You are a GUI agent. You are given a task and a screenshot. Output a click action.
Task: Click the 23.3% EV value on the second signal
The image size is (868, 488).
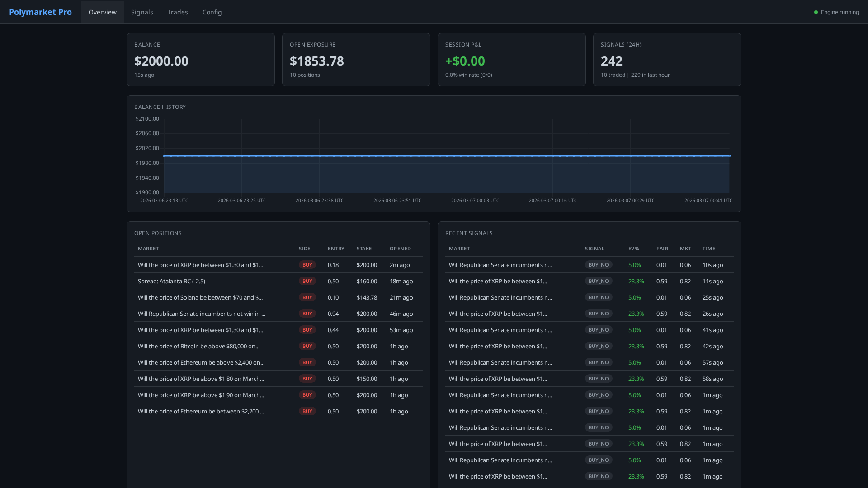pyautogui.click(x=636, y=281)
